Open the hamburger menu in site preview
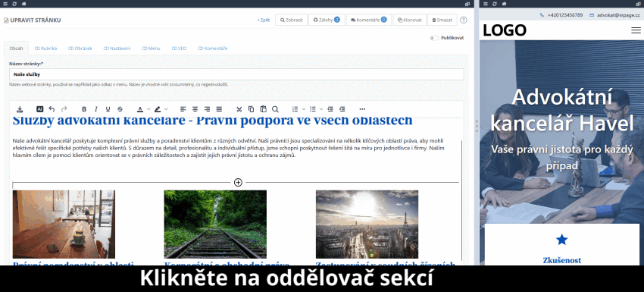Screen dimensions: 644x292 636,30
